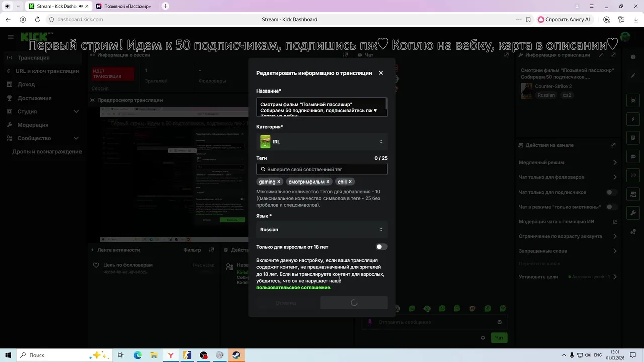Open the emoji picker in chat input
Screen dimensions: 644x362
[x=499, y=322]
